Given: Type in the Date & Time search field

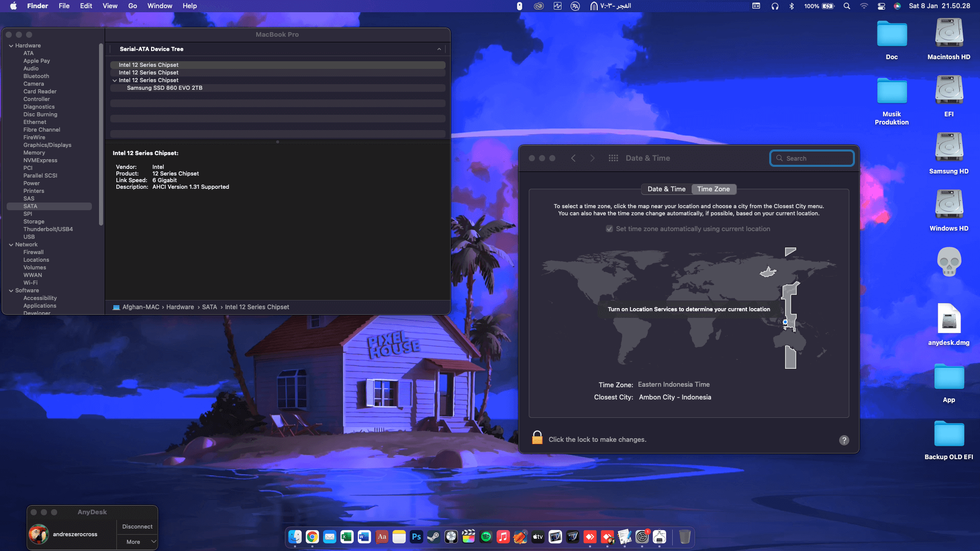Looking at the screenshot, I should [812, 158].
